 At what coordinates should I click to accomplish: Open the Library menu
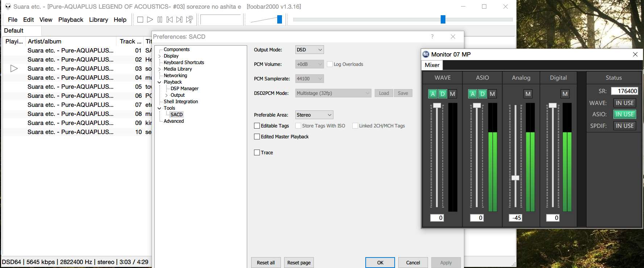click(98, 20)
